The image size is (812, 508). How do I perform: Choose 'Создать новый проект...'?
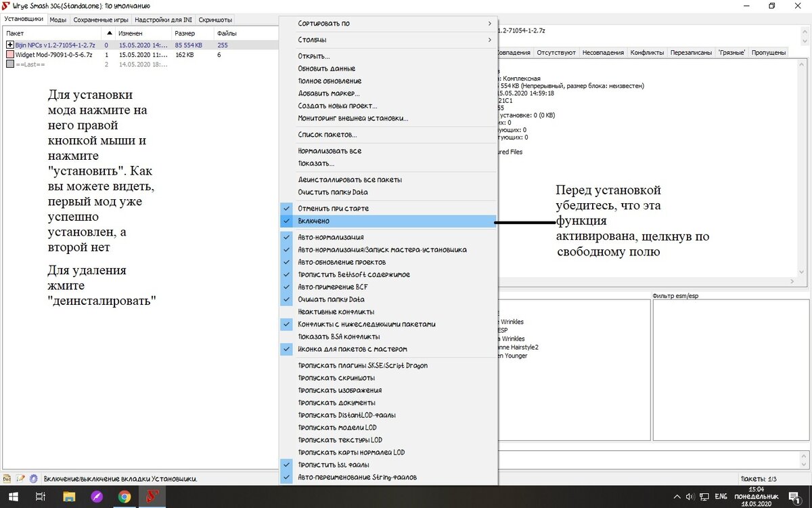pyautogui.click(x=388, y=106)
